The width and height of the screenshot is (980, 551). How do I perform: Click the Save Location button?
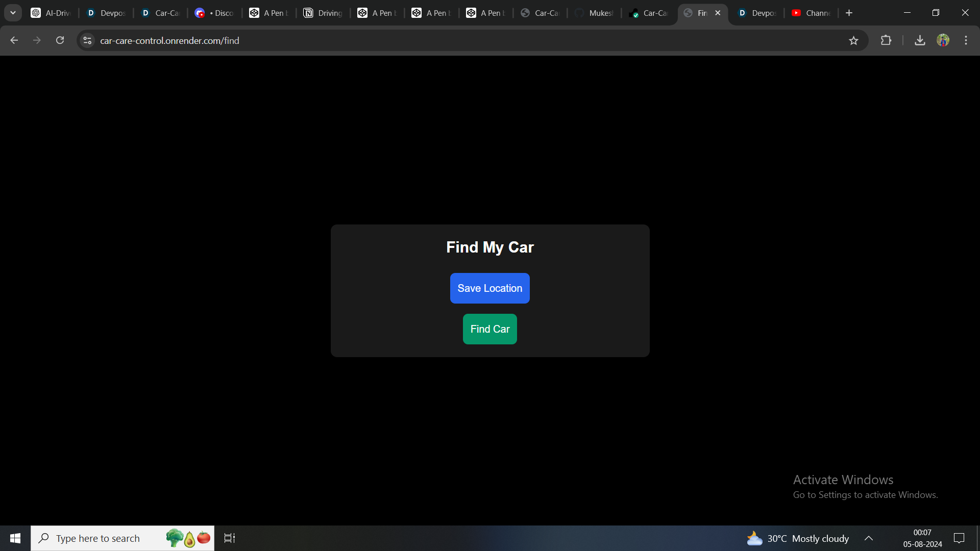pos(489,288)
